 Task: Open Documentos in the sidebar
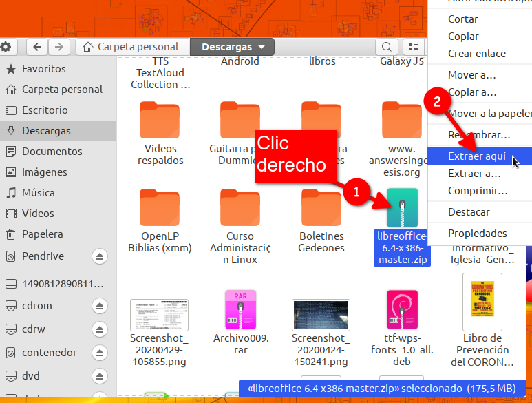coord(58,152)
